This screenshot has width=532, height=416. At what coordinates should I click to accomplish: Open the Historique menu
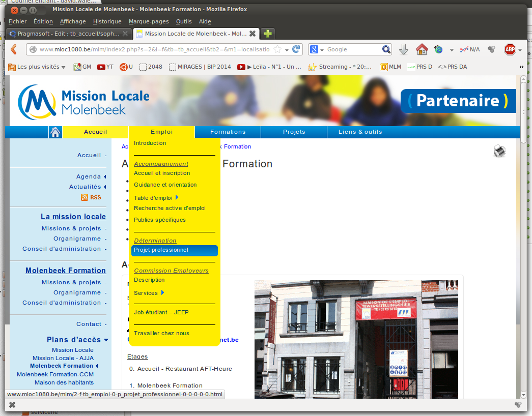click(x=107, y=21)
